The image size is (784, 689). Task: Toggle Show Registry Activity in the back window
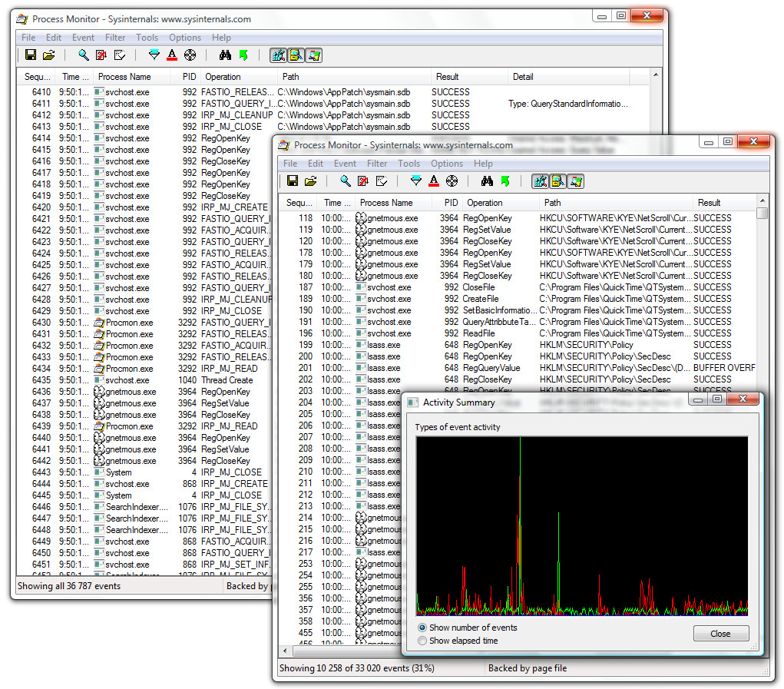click(x=279, y=55)
